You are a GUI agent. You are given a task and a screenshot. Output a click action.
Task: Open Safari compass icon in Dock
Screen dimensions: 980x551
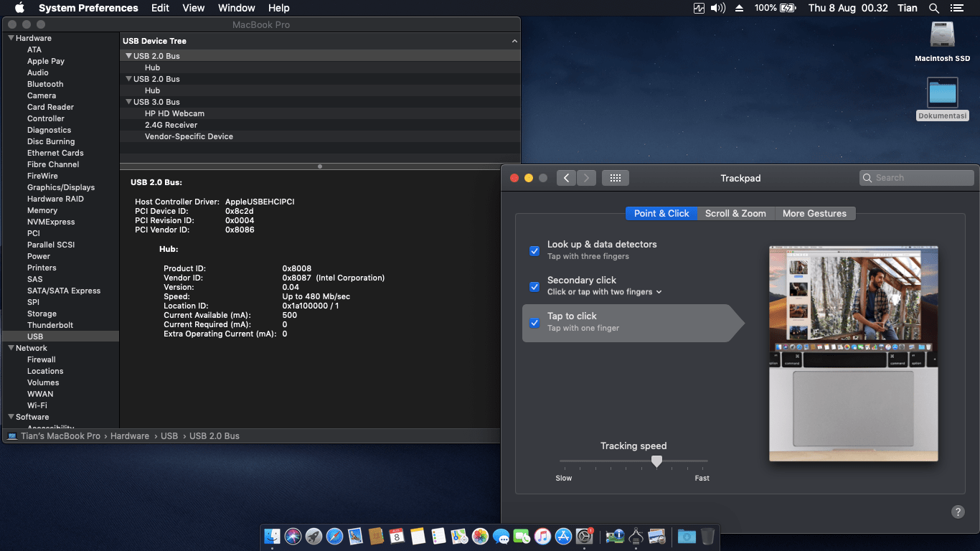click(334, 536)
